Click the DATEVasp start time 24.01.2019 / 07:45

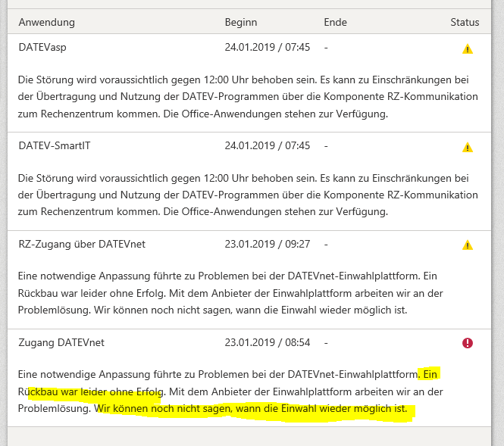pos(268,47)
